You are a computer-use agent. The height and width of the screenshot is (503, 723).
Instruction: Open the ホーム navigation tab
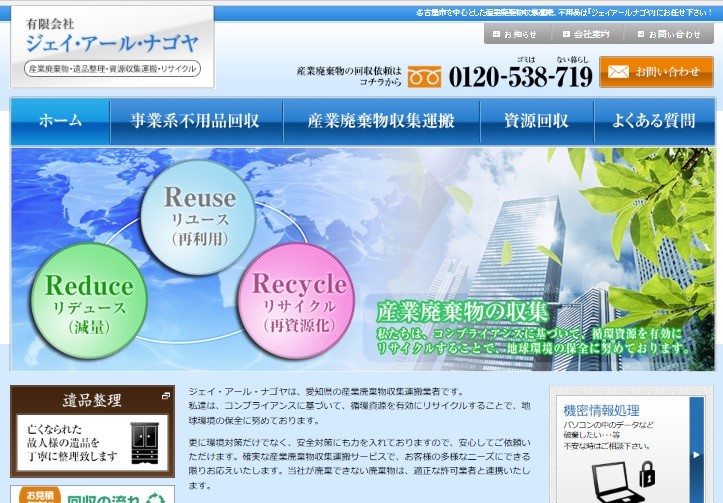click(x=61, y=121)
